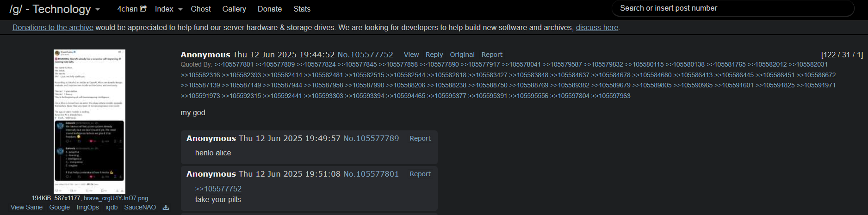Visit the Donate page
The image size is (868, 215).
tap(270, 9)
